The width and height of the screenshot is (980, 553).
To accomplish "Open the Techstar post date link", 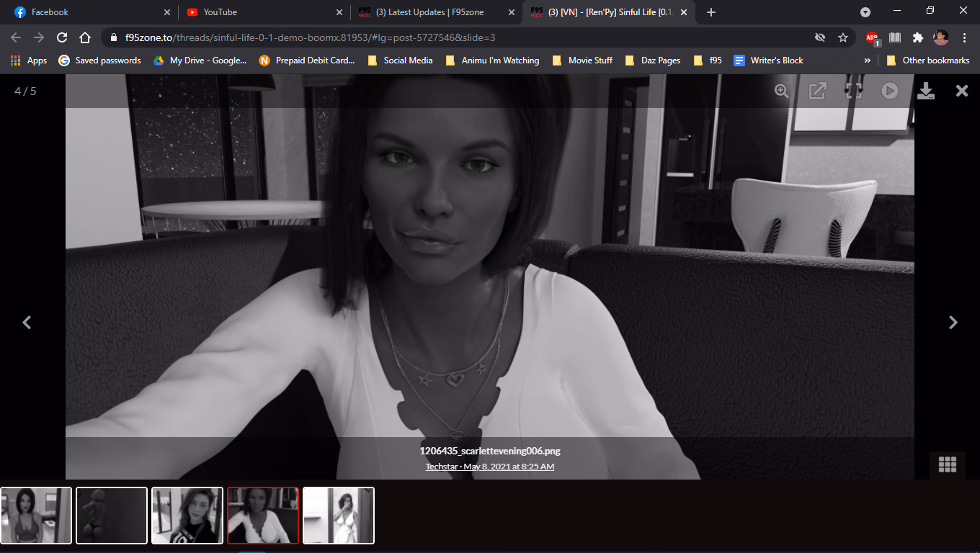I will [x=490, y=467].
